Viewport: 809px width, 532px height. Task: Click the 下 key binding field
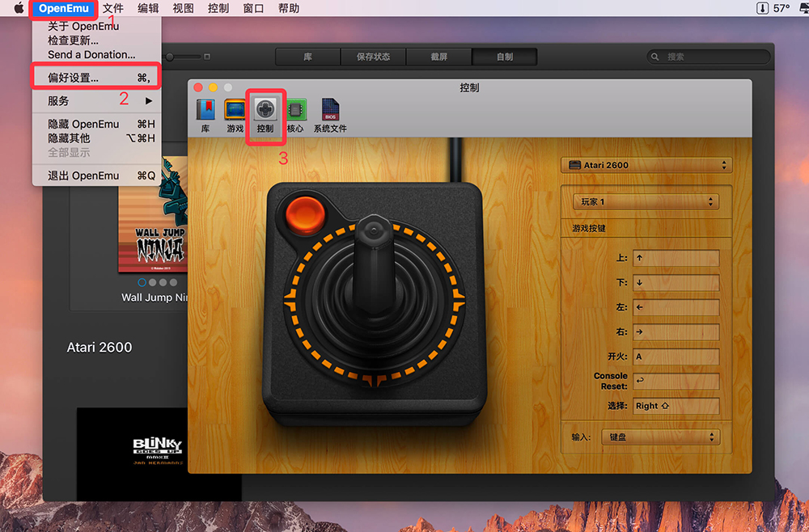click(x=676, y=283)
